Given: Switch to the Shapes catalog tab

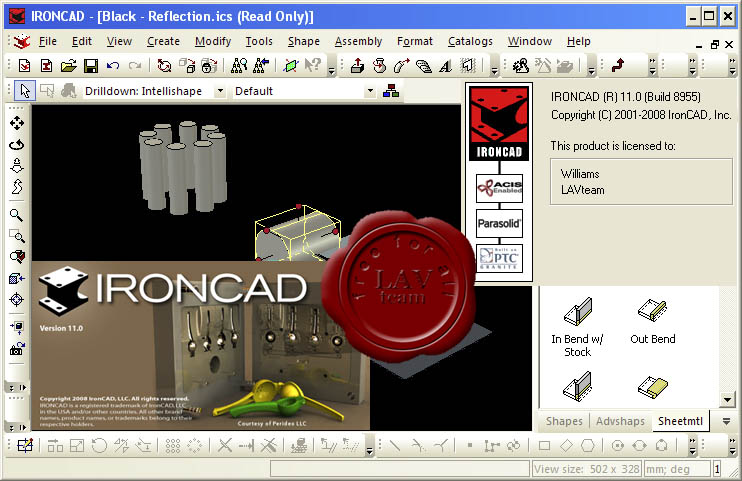Looking at the screenshot, I should click(x=564, y=421).
